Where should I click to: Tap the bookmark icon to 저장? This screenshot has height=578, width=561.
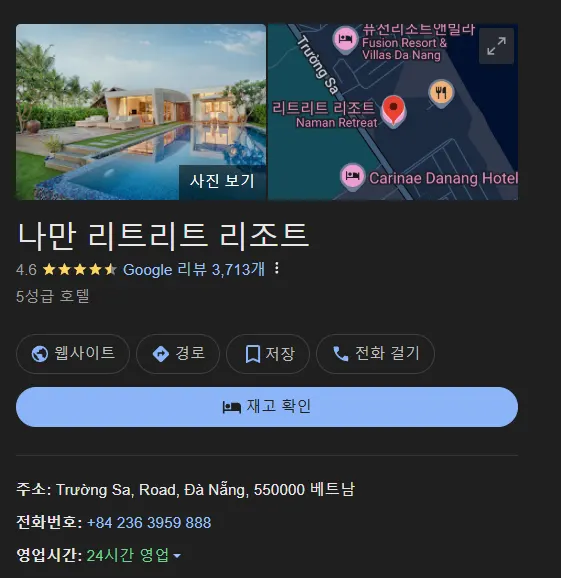click(252, 354)
